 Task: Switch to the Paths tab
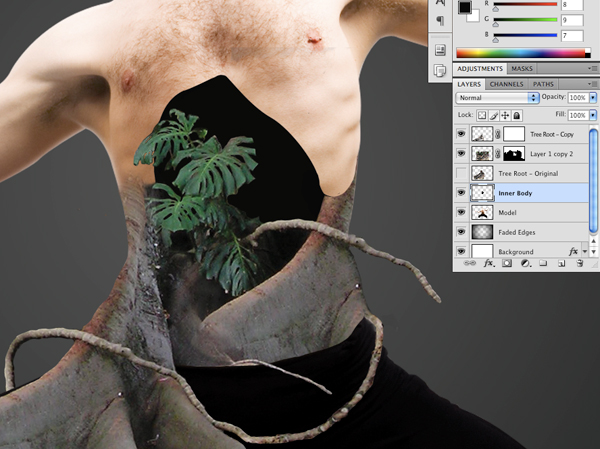click(x=543, y=84)
